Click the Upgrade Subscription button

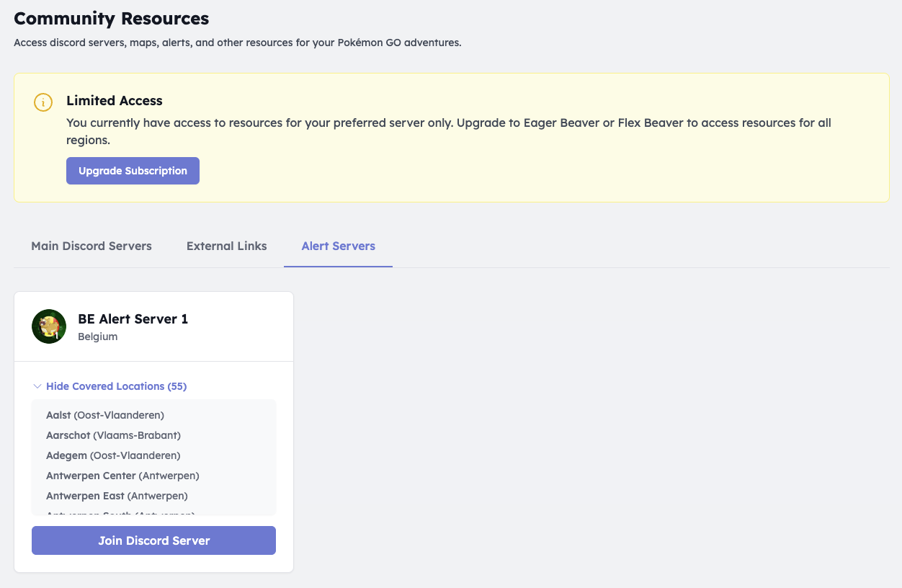click(133, 171)
